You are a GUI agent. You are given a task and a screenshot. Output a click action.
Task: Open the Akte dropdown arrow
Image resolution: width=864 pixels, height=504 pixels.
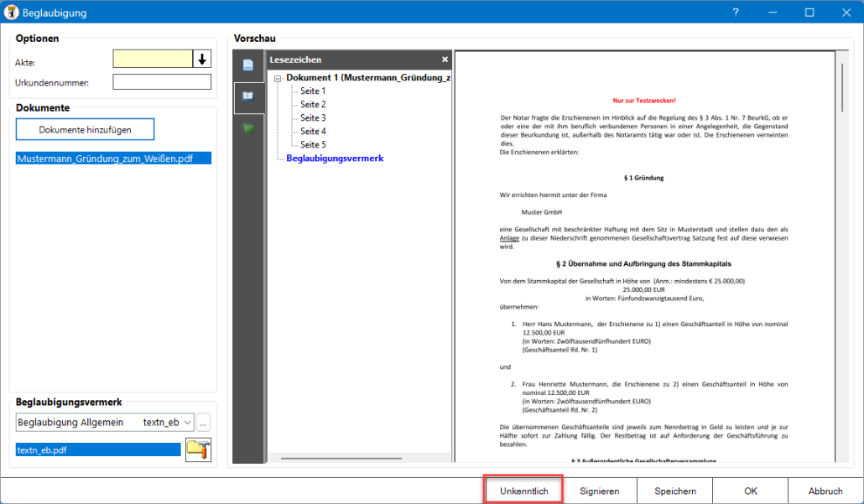click(x=202, y=59)
